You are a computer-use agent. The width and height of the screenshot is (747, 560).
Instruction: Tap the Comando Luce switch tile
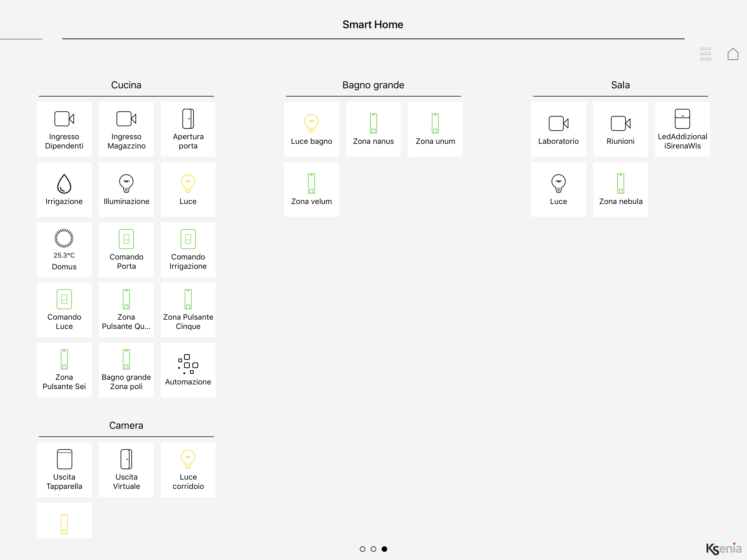tap(64, 310)
